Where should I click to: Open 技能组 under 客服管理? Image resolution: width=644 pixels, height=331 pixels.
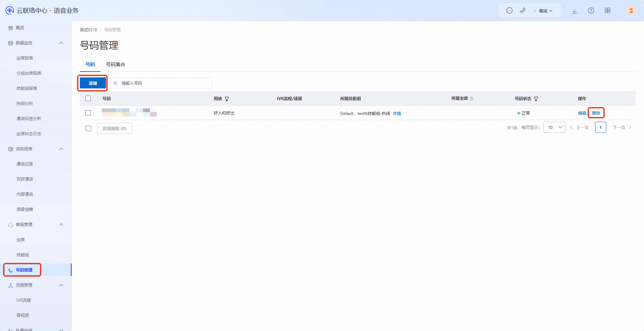[23, 255]
